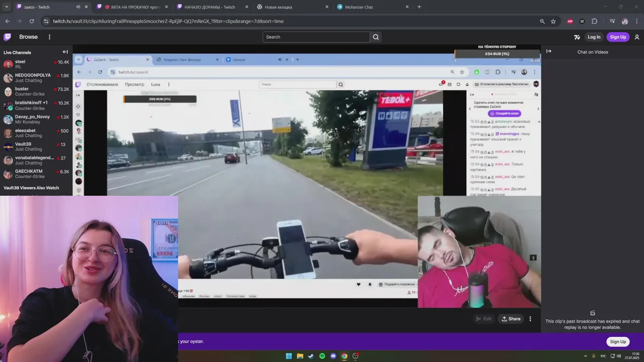
Task: Open the Chrome profile avatar
Action: (x=624, y=21)
